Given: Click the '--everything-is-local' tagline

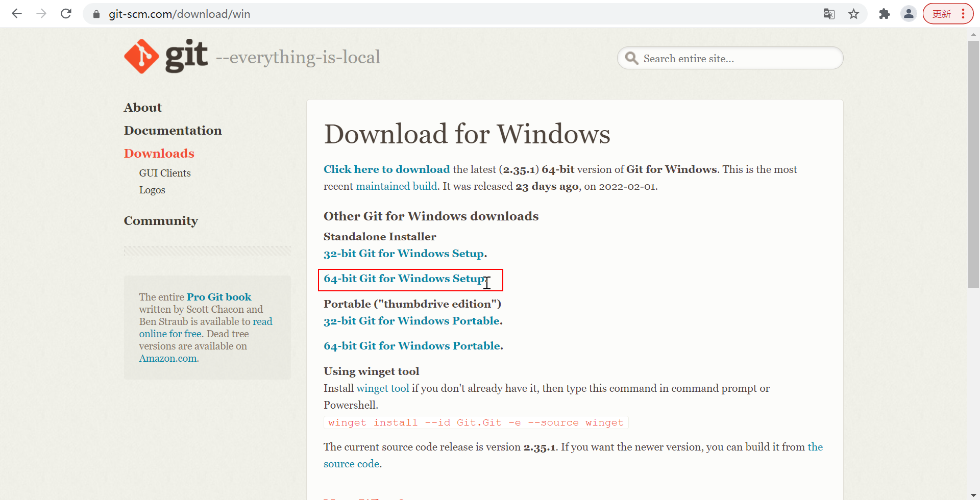Looking at the screenshot, I should click(x=298, y=57).
